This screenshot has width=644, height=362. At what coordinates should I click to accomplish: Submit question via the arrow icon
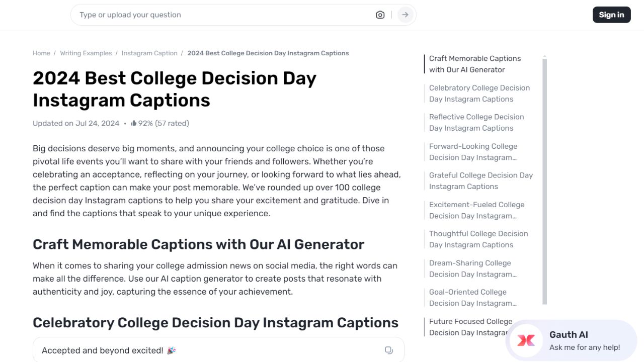[x=405, y=15]
